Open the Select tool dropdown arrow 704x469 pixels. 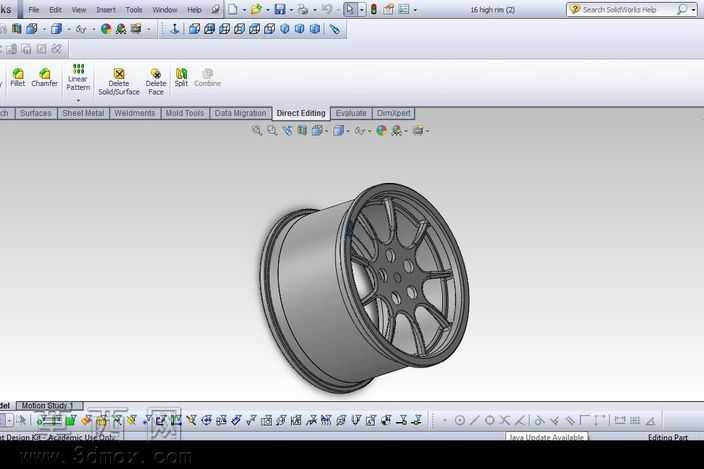[x=362, y=10]
